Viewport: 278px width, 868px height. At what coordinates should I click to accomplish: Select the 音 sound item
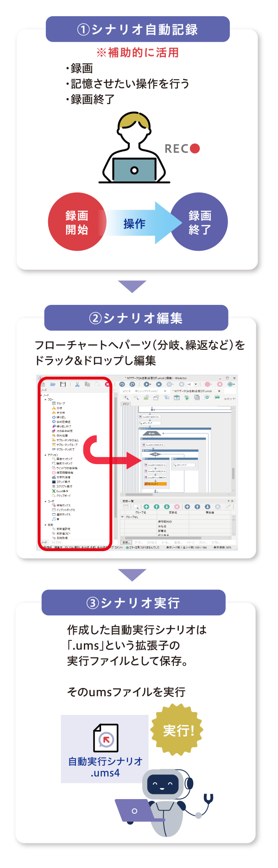point(55,519)
